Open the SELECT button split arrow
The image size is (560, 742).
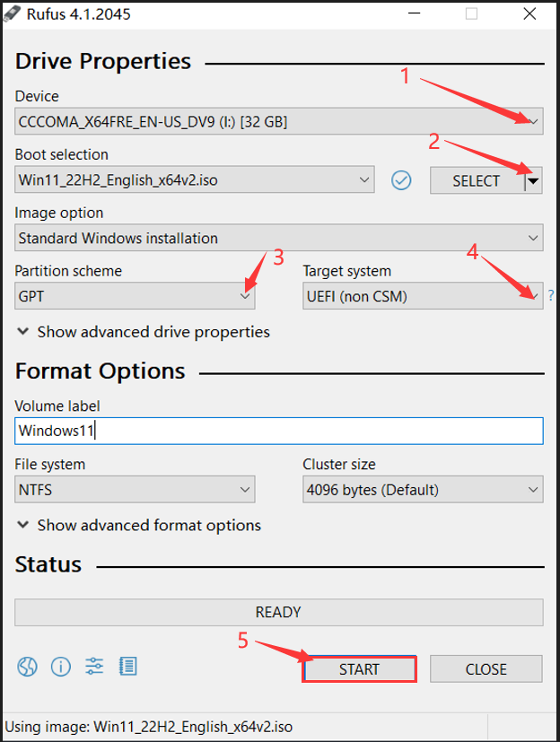[x=533, y=180]
